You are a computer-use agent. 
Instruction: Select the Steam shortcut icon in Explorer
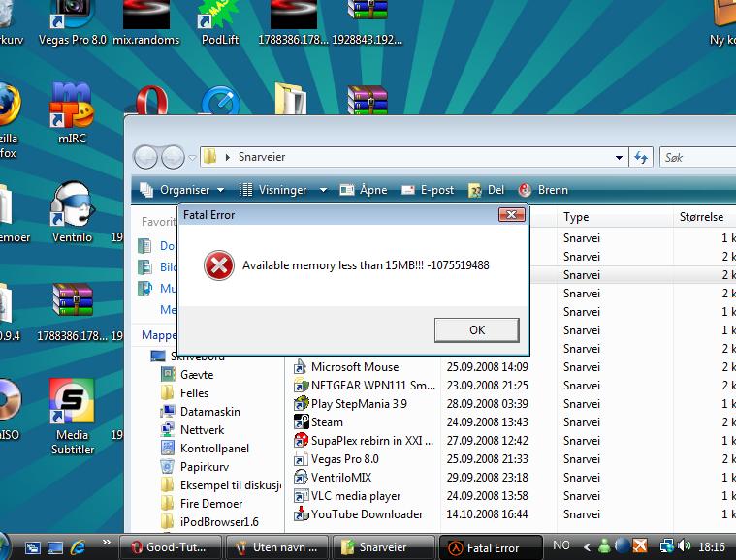click(301, 422)
